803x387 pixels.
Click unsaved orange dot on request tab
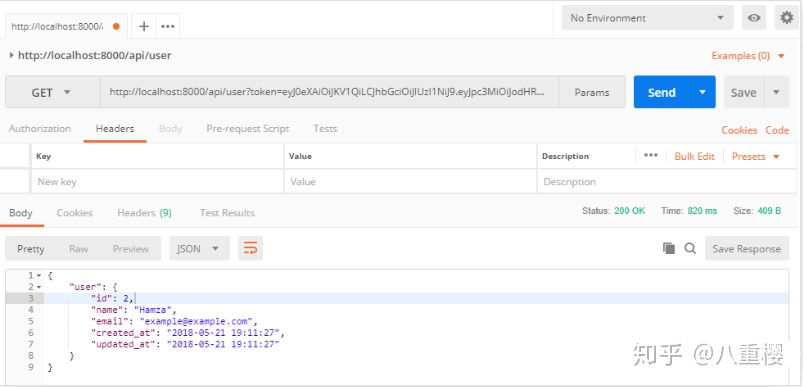(x=116, y=27)
